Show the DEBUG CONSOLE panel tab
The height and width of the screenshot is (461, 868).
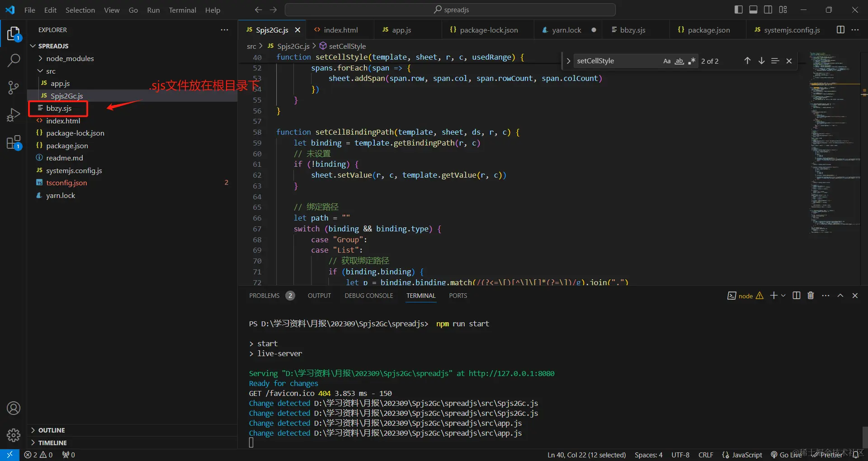click(369, 296)
